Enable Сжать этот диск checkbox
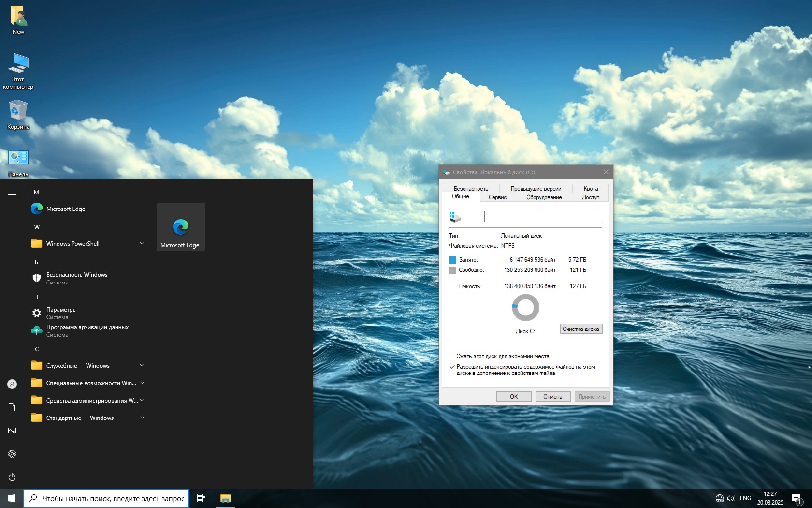Image resolution: width=812 pixels, height=508 pixels. pyautogui.click(x=452, y=356)
